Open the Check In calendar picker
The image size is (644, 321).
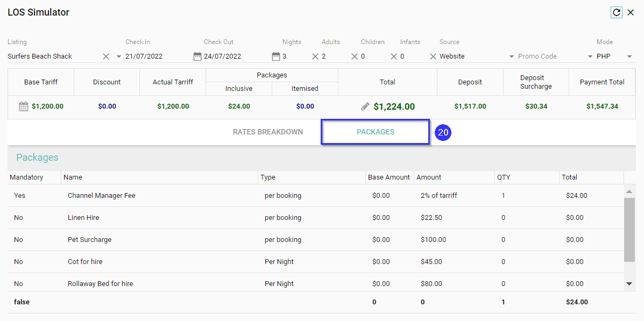(x=197, y=56)
